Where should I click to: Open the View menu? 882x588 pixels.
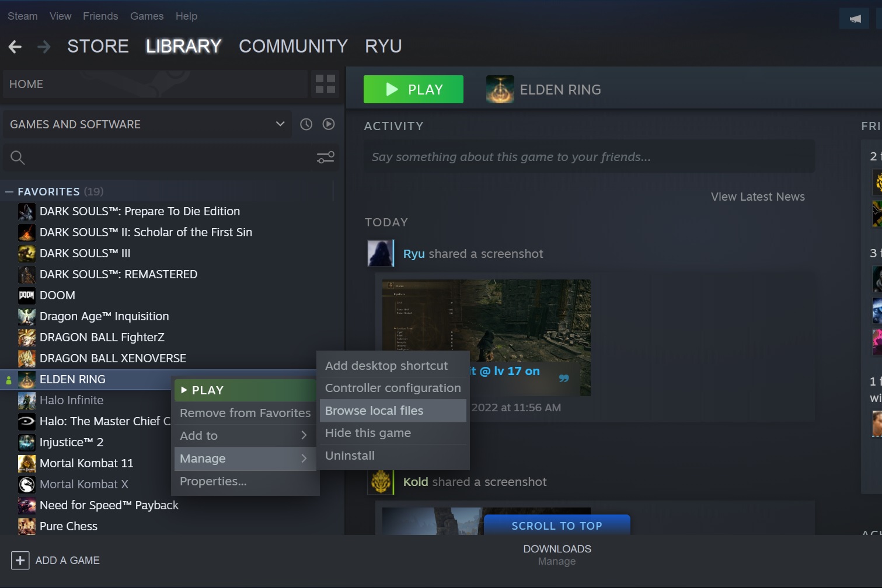point(60,16)
